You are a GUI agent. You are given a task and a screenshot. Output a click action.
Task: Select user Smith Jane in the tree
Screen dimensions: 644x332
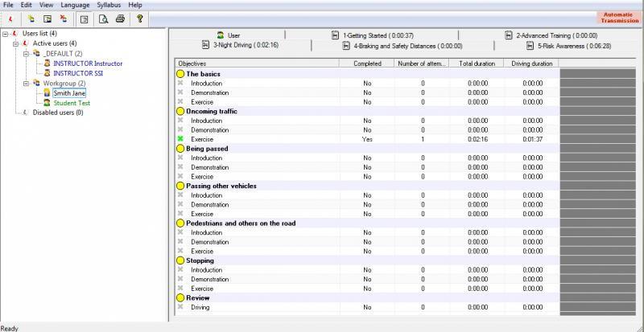pos(69,93)
